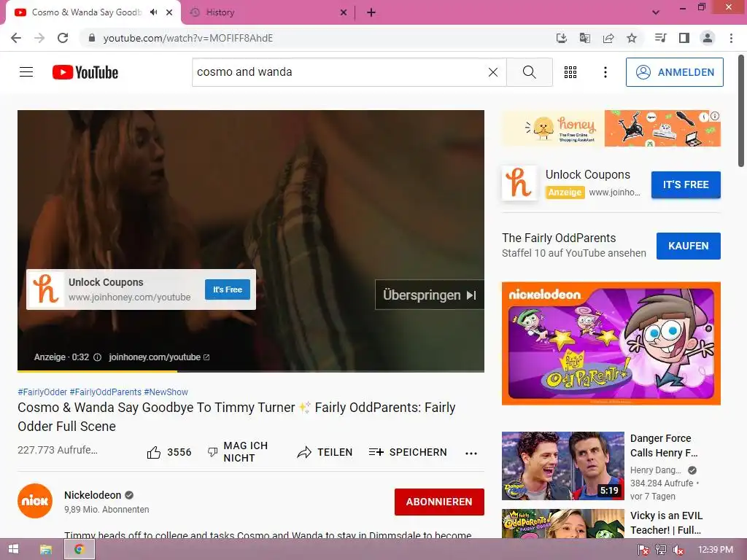Open a new browser tab
Screen dimensions: 747x560
[371, 12]
